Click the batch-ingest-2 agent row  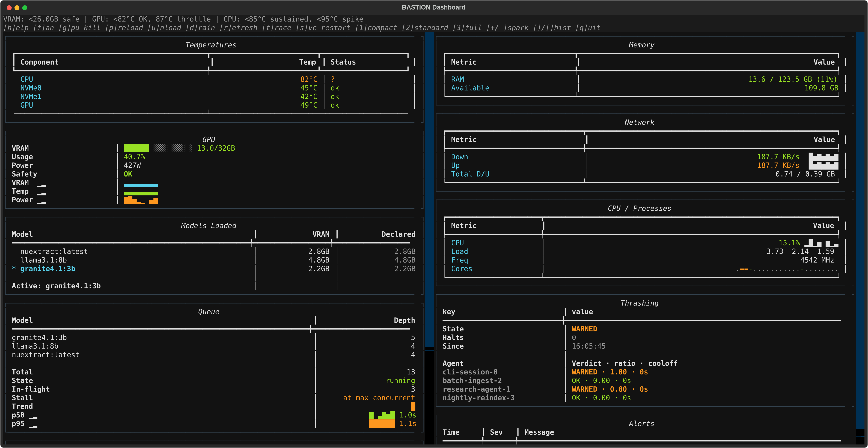pyautogui.click(x=642, y=380)
